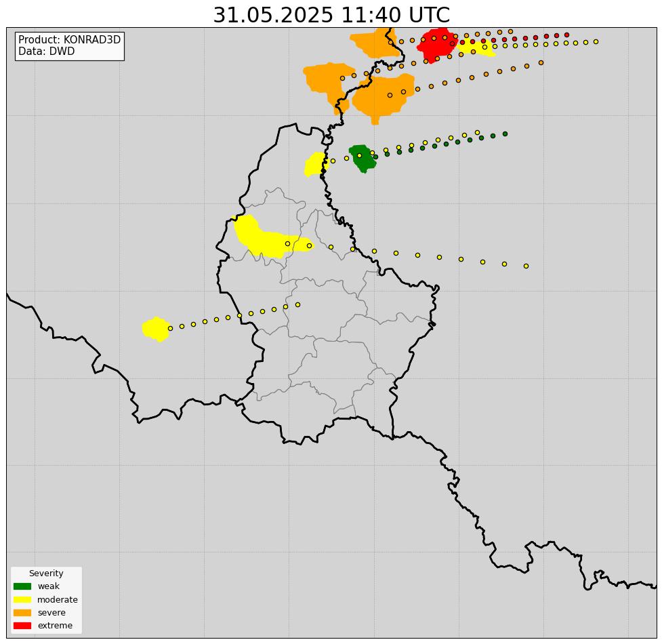662x644 pixels.
Task: Click the 'Data: DWD' info text
Action: pos(47,51)
